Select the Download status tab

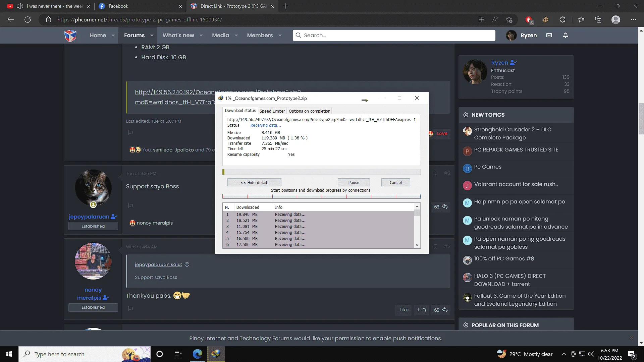(x=240, y=111)
